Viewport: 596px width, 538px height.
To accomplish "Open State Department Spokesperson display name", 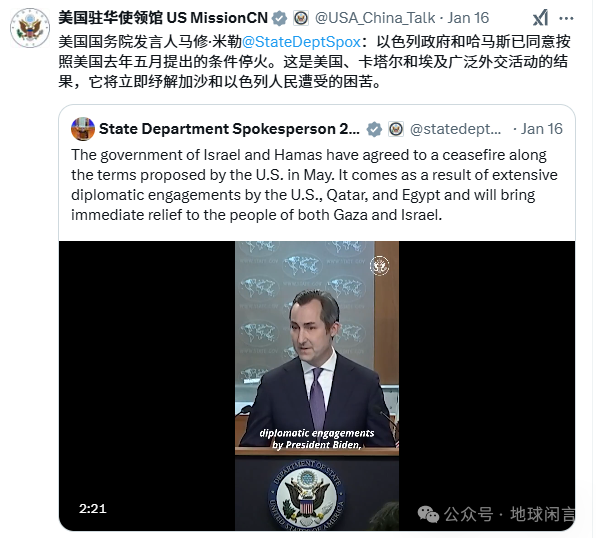I will pyautogui.click(x=229, y=129).
